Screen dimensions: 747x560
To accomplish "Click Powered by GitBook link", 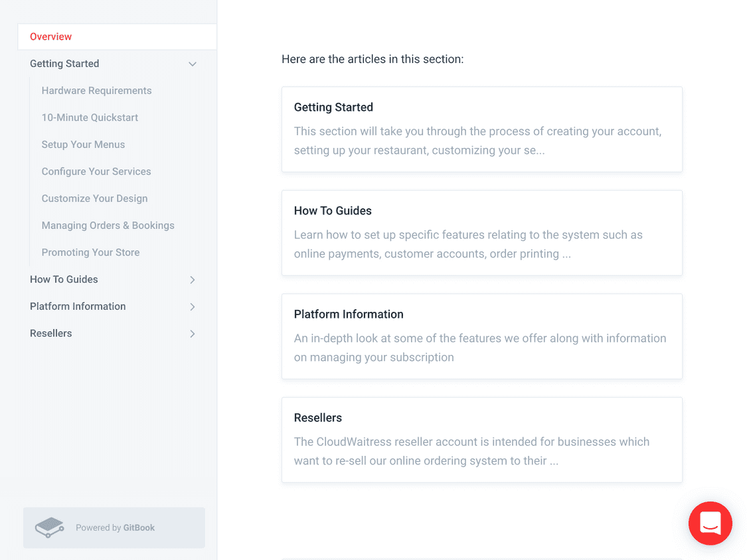I will pos(114,527).
